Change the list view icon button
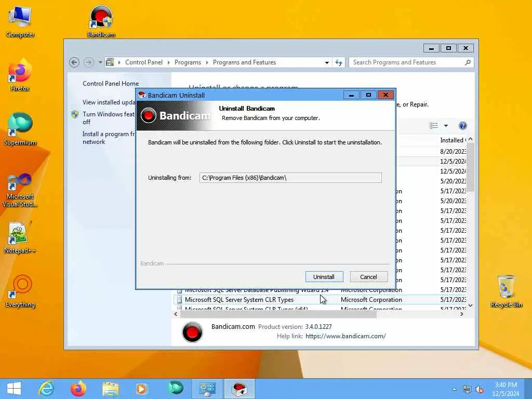 (x=434, y=126)
